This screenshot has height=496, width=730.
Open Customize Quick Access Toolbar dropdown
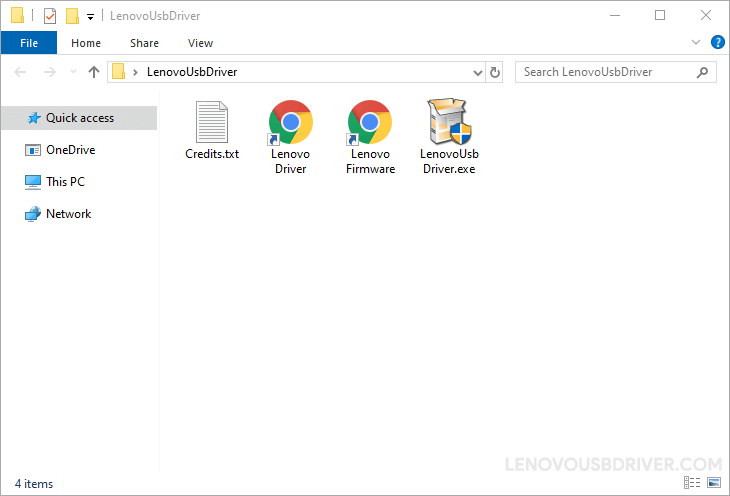pyautogui.click(x=90, y=16)
